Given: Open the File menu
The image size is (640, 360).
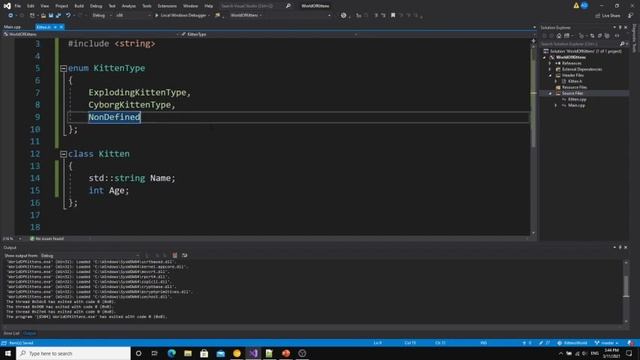Looking at the screenshot, I should pyautogui.click(x=18, y=6).
